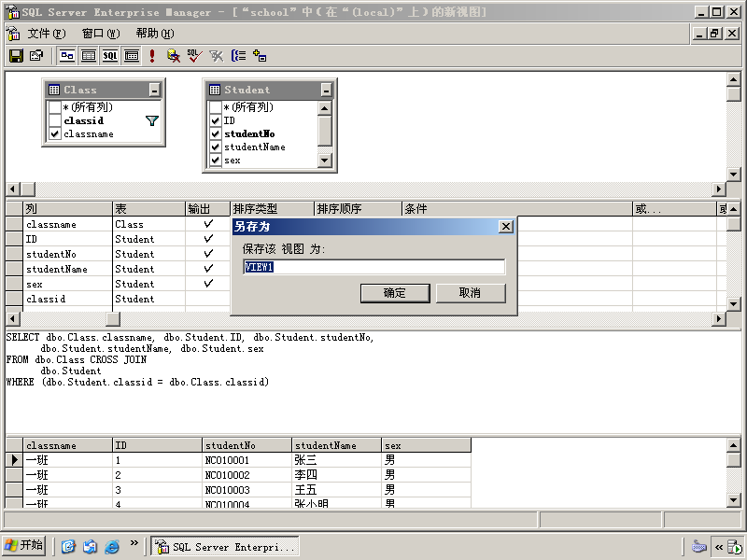Select the row header for 一班 张三

click(x=14, y=459)
